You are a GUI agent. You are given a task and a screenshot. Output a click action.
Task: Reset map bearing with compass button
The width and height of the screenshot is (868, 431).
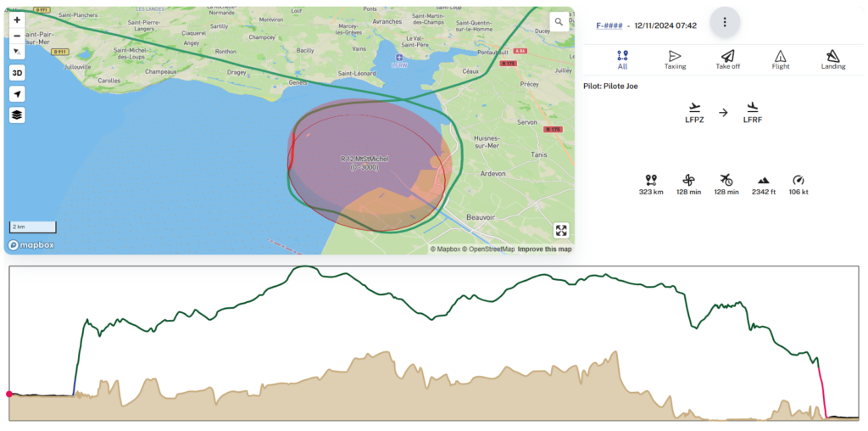point(17,52)
